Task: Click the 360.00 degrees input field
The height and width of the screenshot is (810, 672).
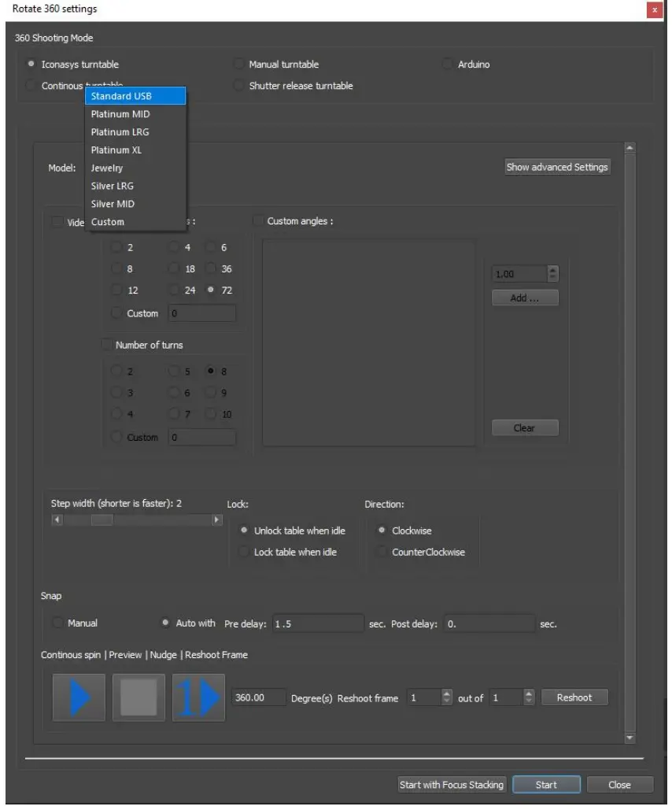Action: tap(259, 697)
